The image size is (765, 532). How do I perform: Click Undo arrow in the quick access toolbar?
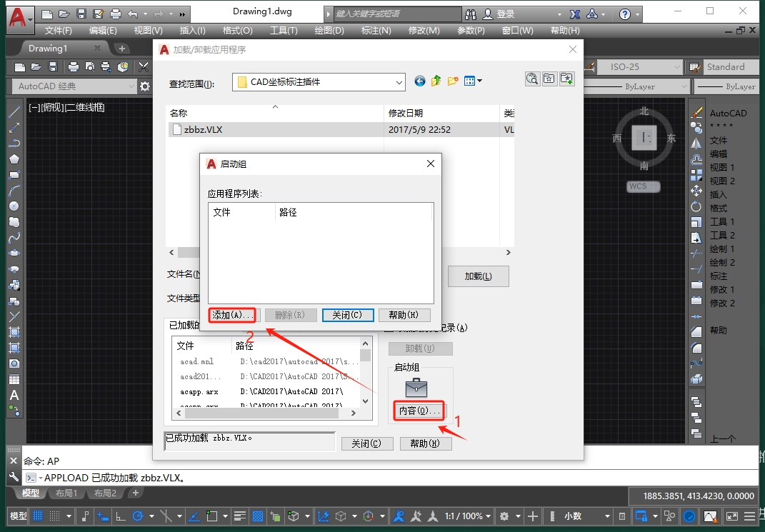tap(132, 14)
